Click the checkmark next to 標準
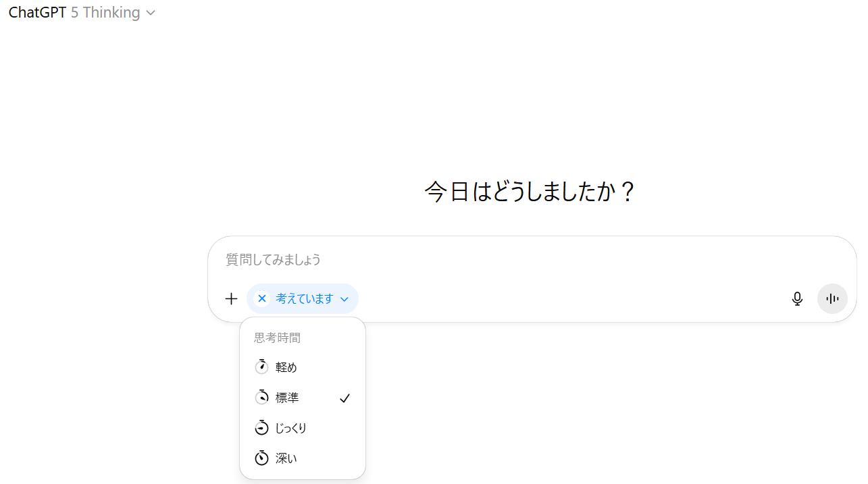Viewport: 868px width, 484px height. [344, 398]
